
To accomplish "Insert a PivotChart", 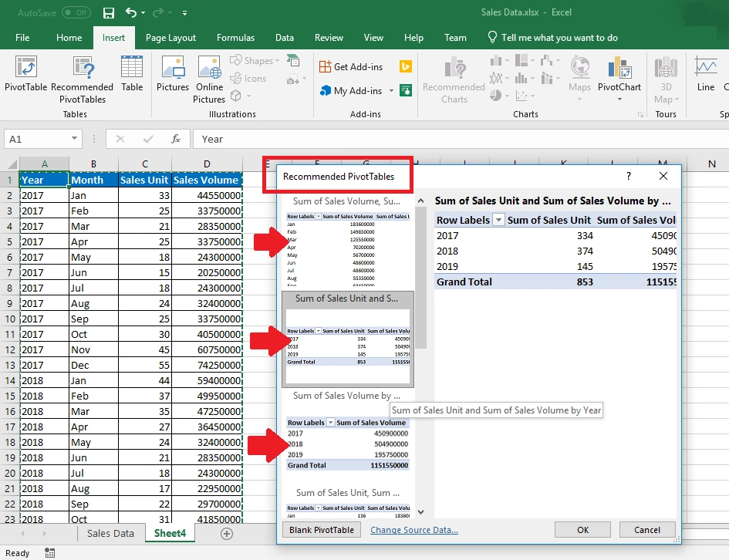I will (x=619, y=73).
